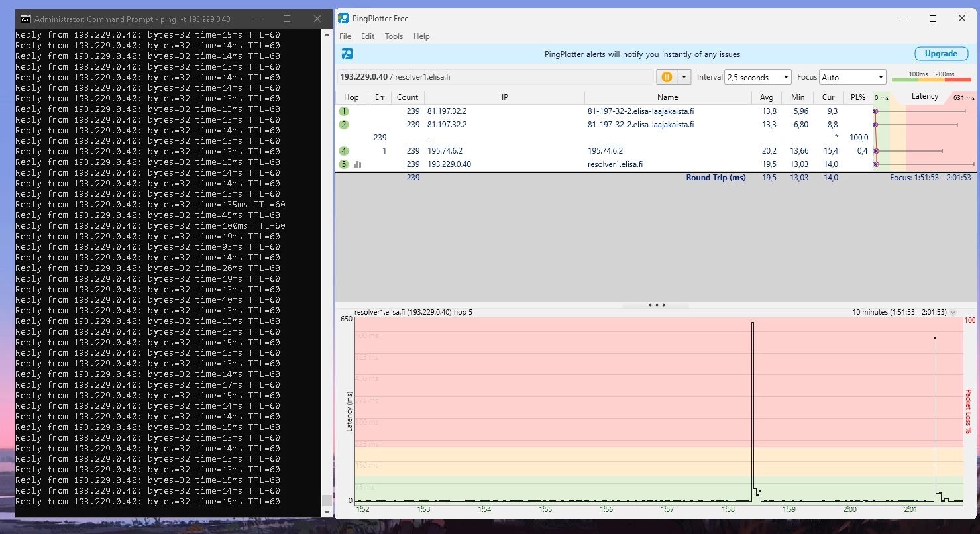Click the PingPlotter logo in alert banner
This screenshot has width=980, height=534.
point(347,54)
